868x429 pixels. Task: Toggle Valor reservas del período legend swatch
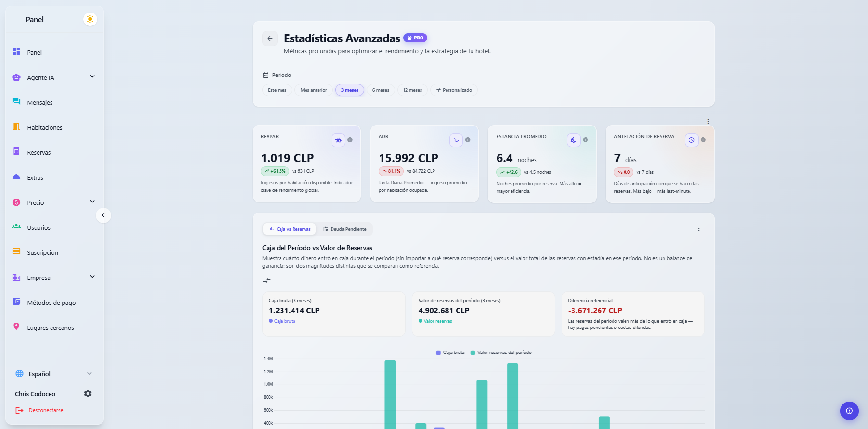point(473,353)
